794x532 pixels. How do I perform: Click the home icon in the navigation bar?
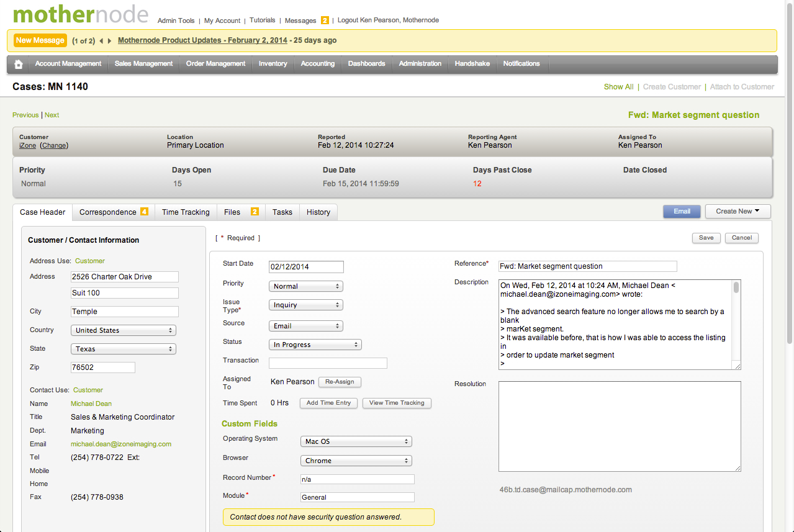(18, 63)
